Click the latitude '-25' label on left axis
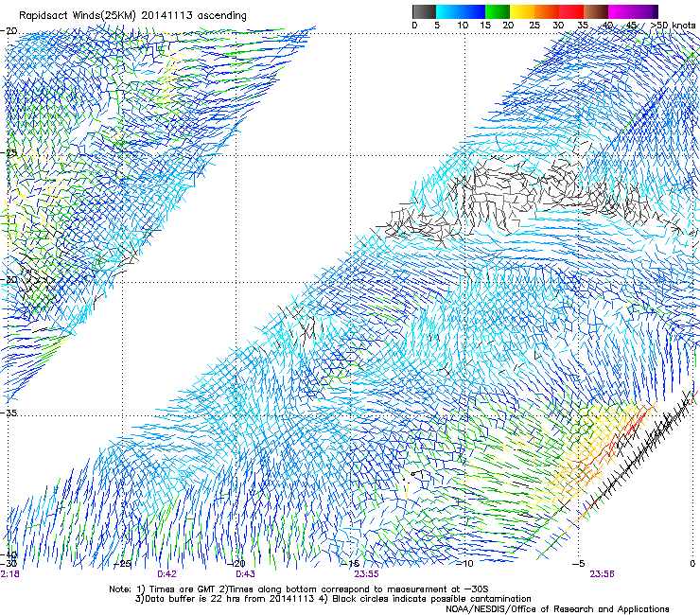The width and height of the screenshot is (700, 615). tap(9, 153)
